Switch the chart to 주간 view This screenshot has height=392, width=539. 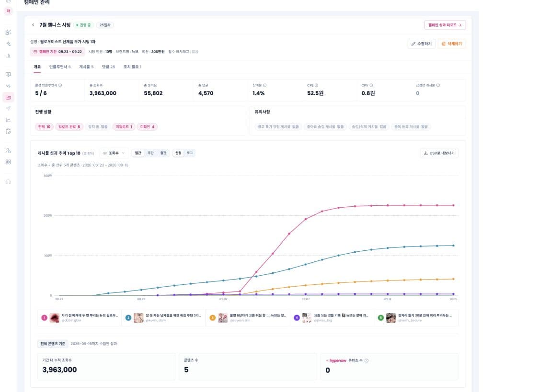click(x=150, y=153)
